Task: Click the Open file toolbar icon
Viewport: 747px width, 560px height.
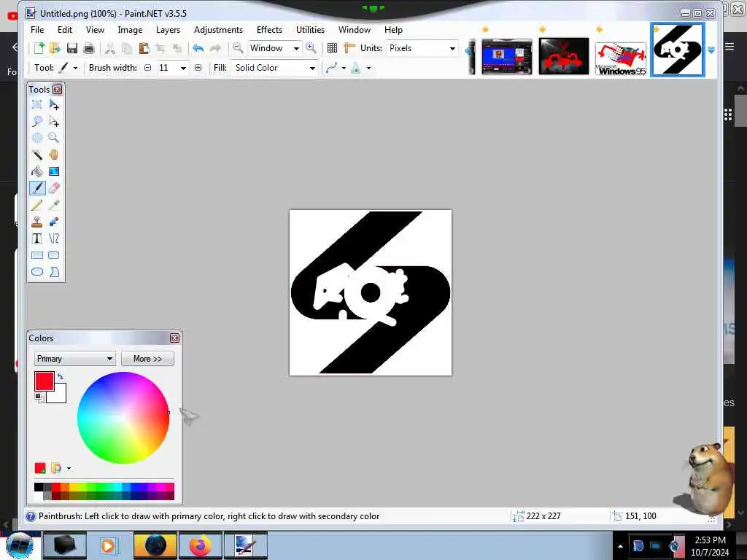Action: [x=55, y=48]
